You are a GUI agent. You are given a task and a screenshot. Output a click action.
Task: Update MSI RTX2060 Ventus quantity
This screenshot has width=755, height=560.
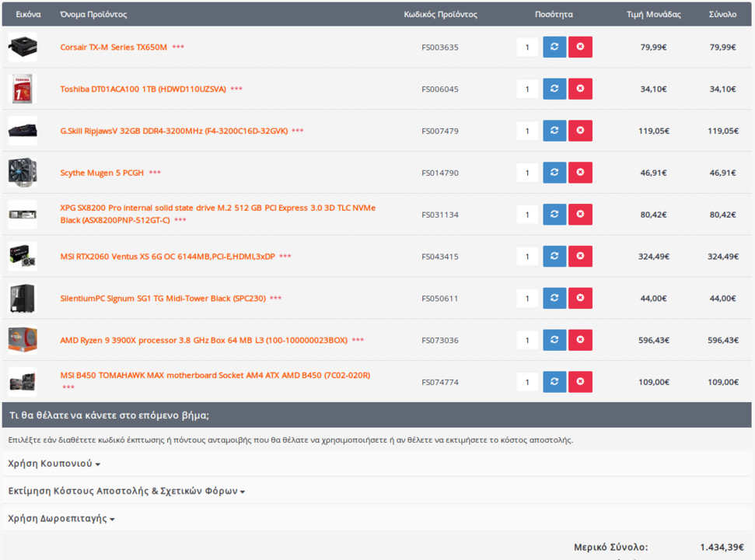(554, 257)
